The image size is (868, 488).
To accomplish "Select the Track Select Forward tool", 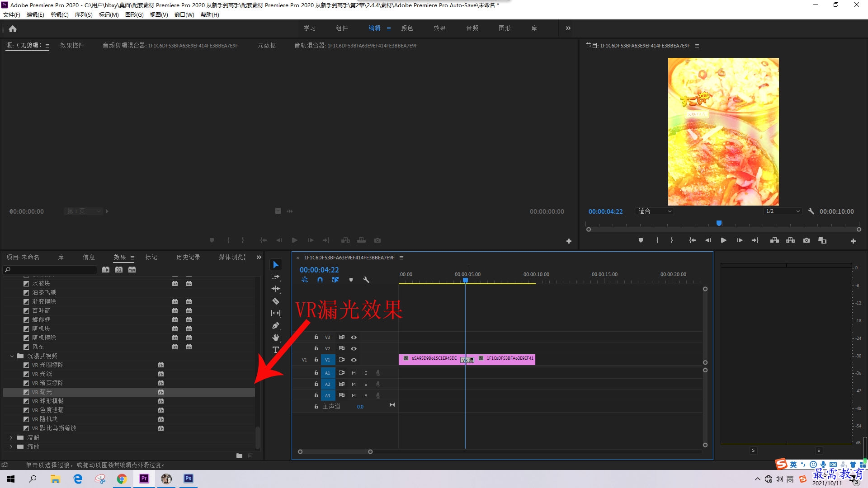I will pos(276,277).
